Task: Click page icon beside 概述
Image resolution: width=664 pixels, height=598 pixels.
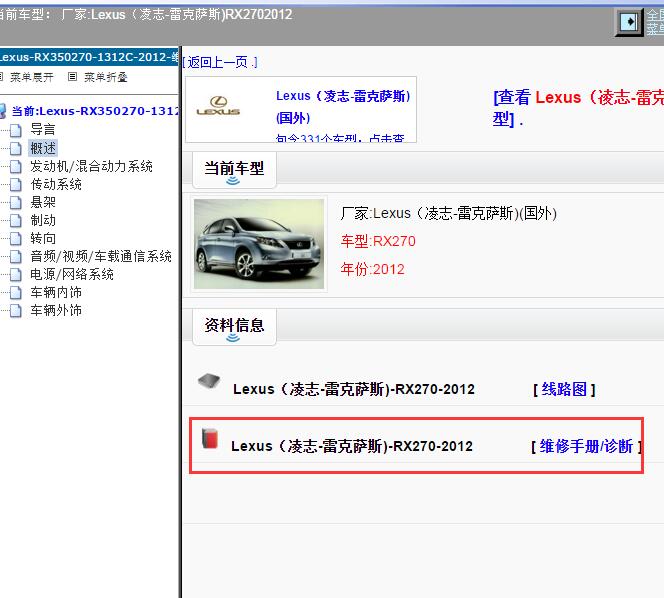Action: pos(16,149)
